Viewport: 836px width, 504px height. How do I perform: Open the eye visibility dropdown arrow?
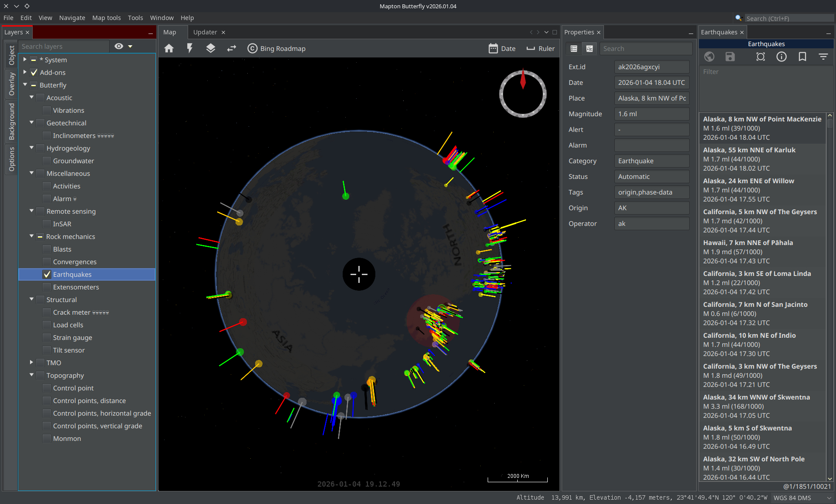pos(130,47)
